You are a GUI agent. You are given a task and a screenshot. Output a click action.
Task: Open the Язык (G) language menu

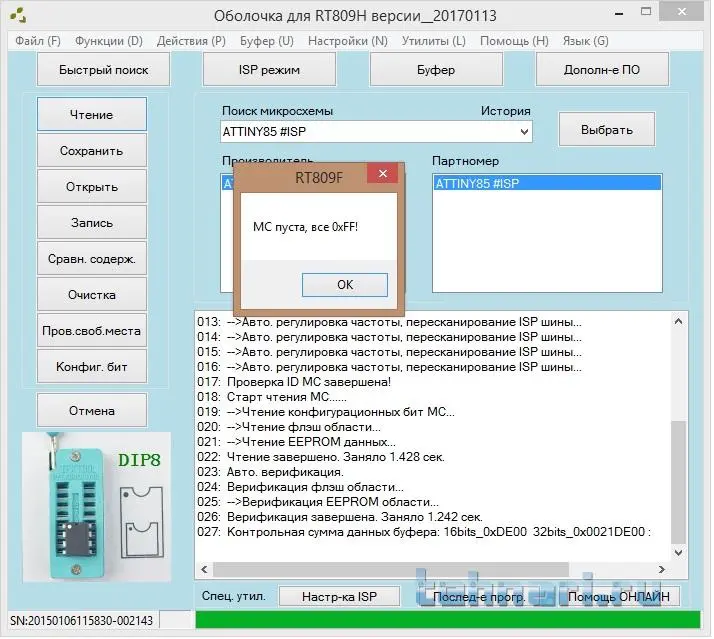[585, 41]
